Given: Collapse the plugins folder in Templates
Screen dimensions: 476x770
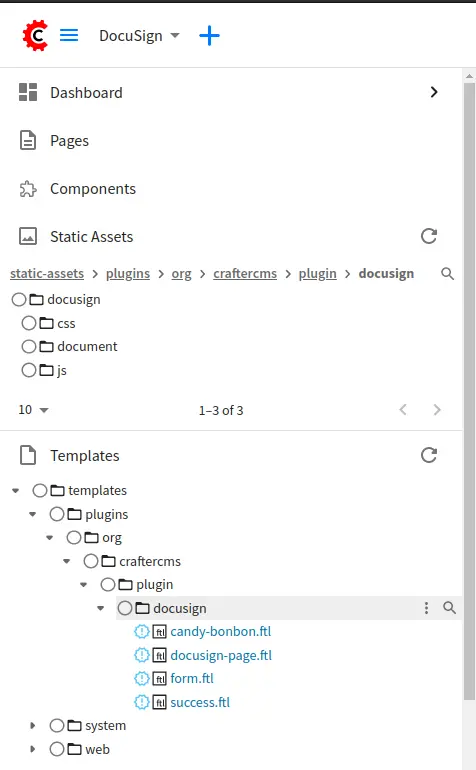Looking at the screenshot, I should [33, 514].
